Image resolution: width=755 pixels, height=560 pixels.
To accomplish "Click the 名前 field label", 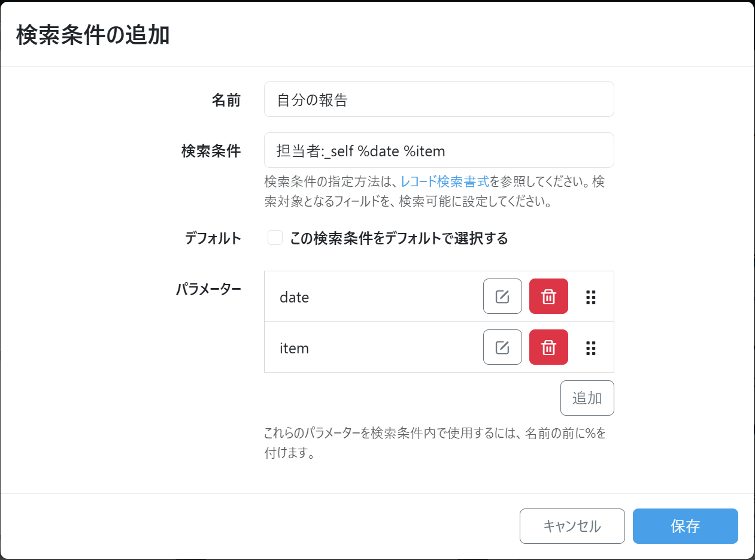I will coord(226,100).
